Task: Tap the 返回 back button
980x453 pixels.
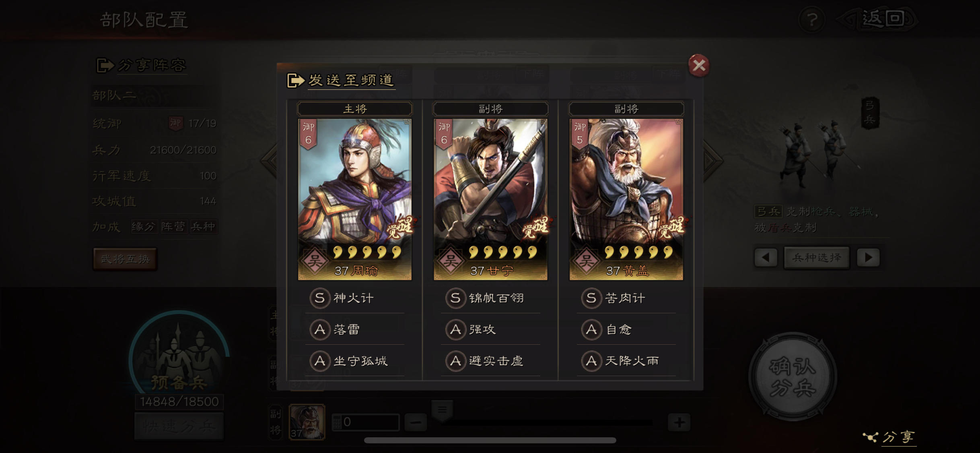Action: point(877,19)
